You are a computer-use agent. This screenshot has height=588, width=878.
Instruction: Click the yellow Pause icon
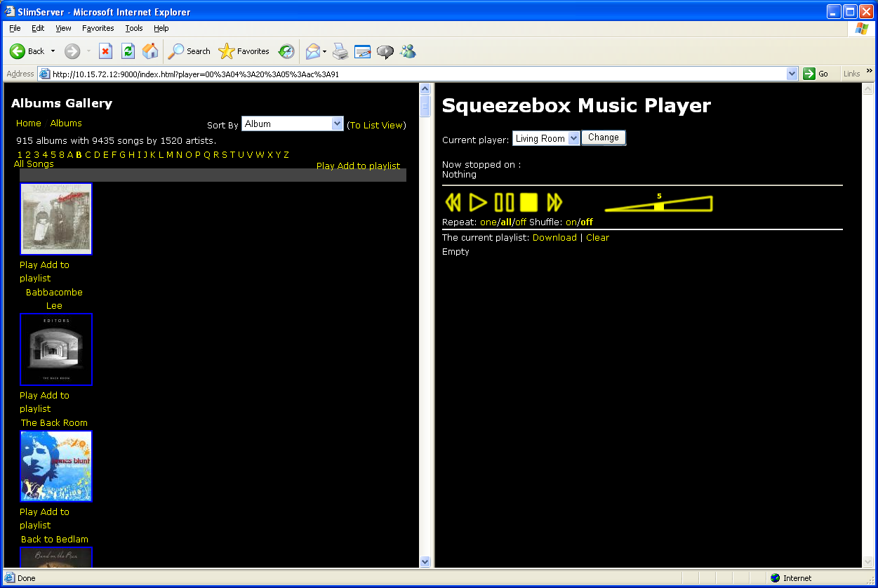pos(504,203)
